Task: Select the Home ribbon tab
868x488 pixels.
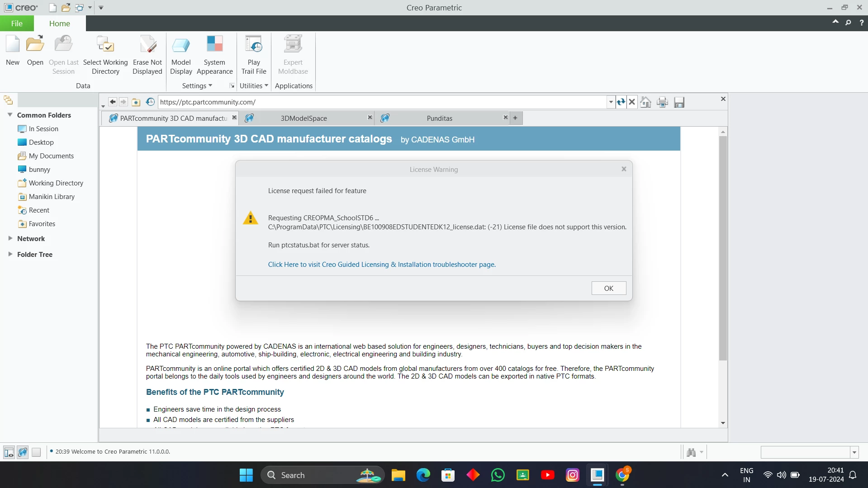Action: point(60,24)
